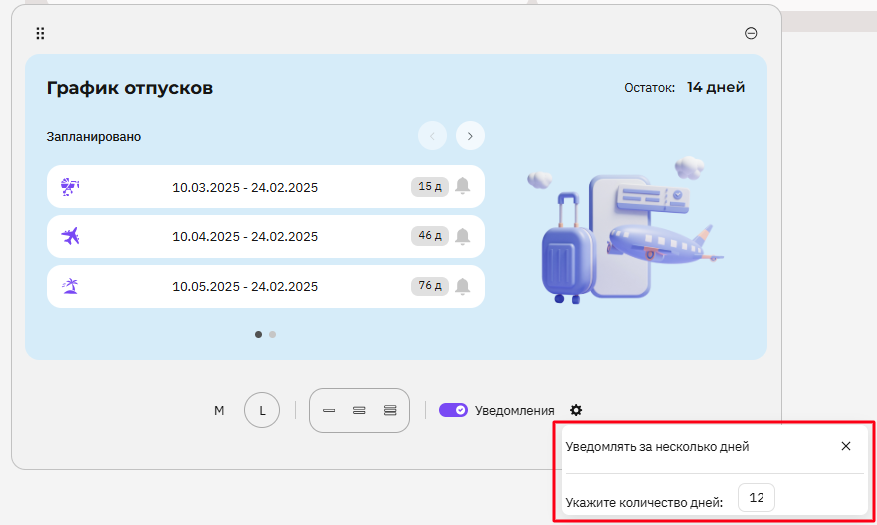The width and height of the screenshot is (877, 525).
Task: Toggle the bell for the 46 д vacation
Action: pyautogui.click(x=463, y=236)
